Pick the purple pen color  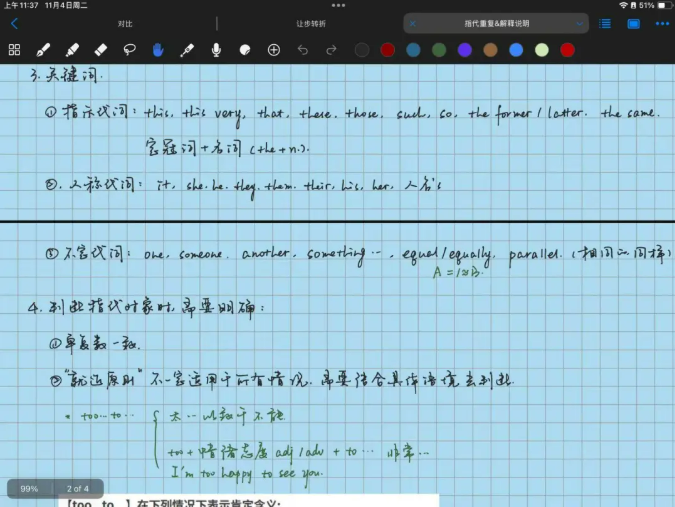click(x=465, y=49)
